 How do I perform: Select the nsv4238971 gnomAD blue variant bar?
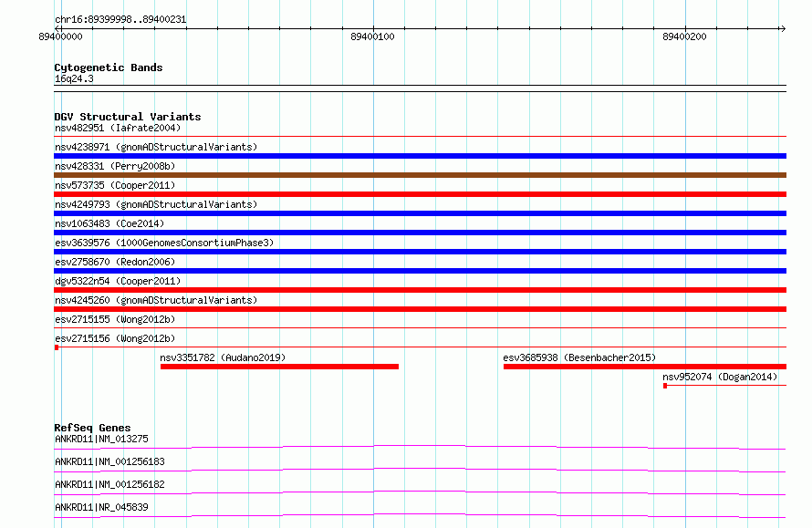[420, 156]
